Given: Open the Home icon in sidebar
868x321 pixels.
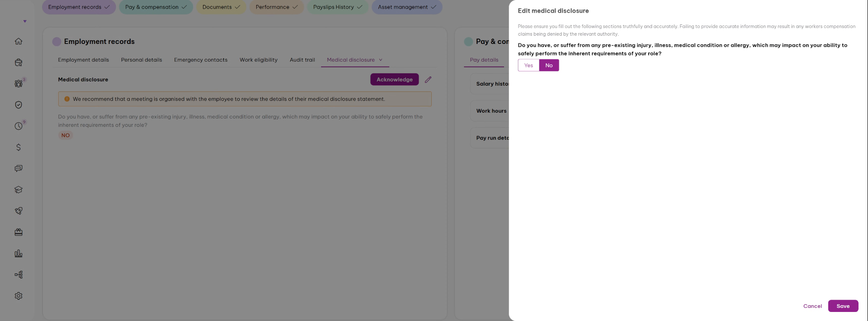Looking at the screenshot, I should [x=19, y=41].
